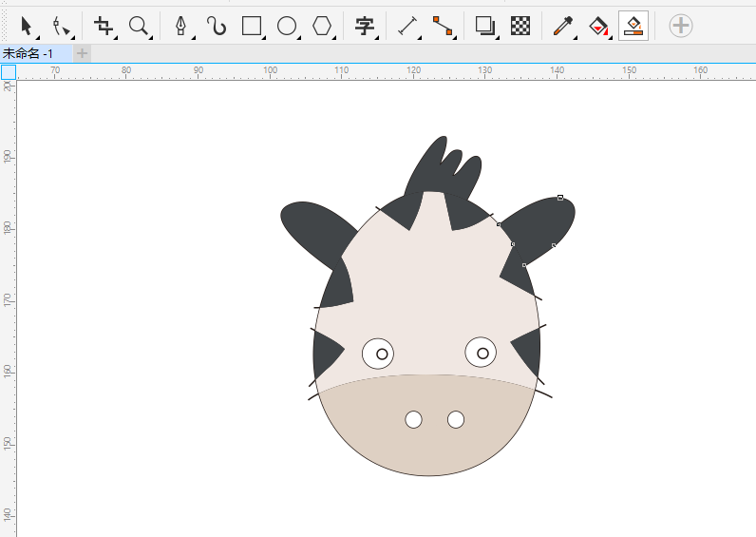756x537 pixels.
Task: Choose the Parallel Dimension tool
Action: [407, 26]
